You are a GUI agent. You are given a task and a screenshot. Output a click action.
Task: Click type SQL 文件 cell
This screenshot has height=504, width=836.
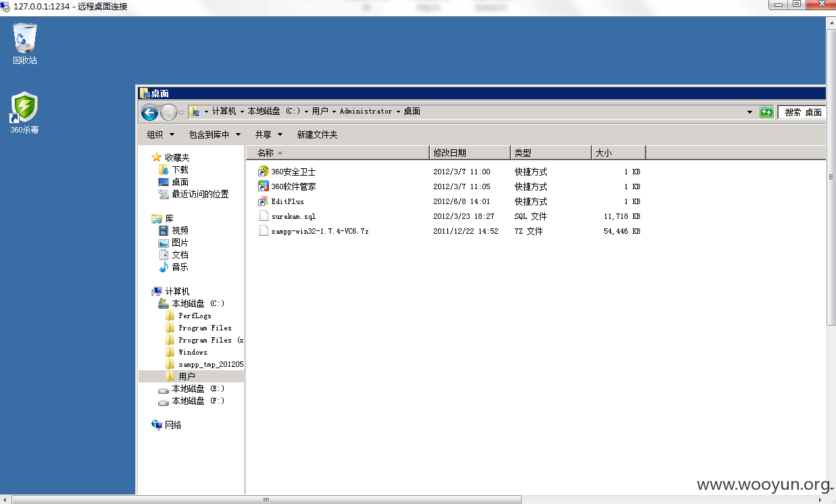[x=531, y=216]
